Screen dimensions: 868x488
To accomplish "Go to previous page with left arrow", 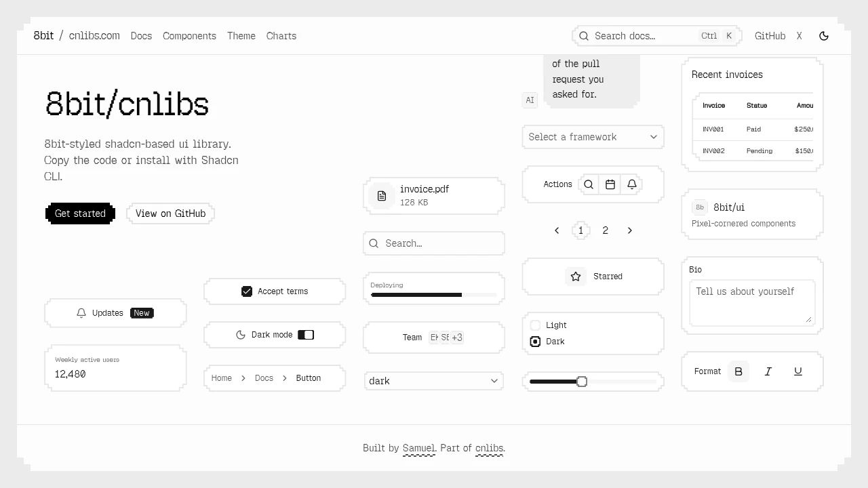I will [x=557, y=230].
